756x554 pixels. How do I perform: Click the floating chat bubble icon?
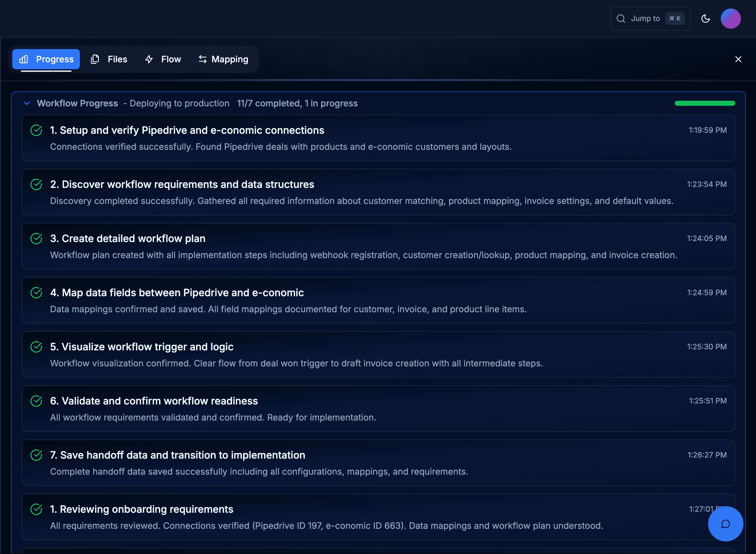(x=725, y=524)
